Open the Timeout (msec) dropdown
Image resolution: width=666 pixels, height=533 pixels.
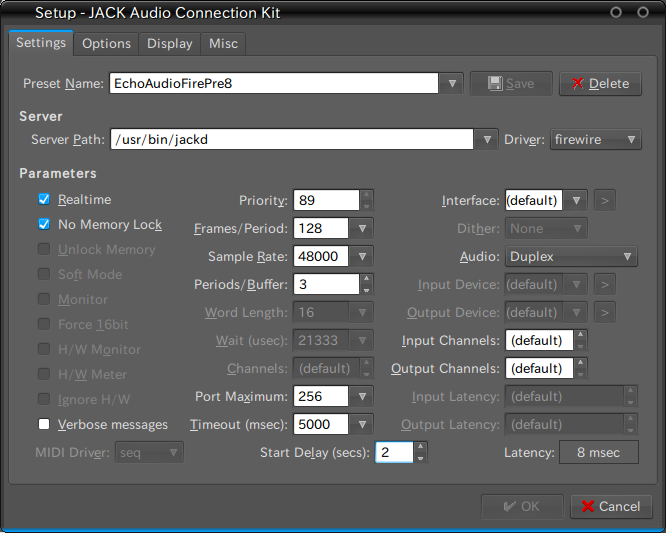[x=362, y=425]
